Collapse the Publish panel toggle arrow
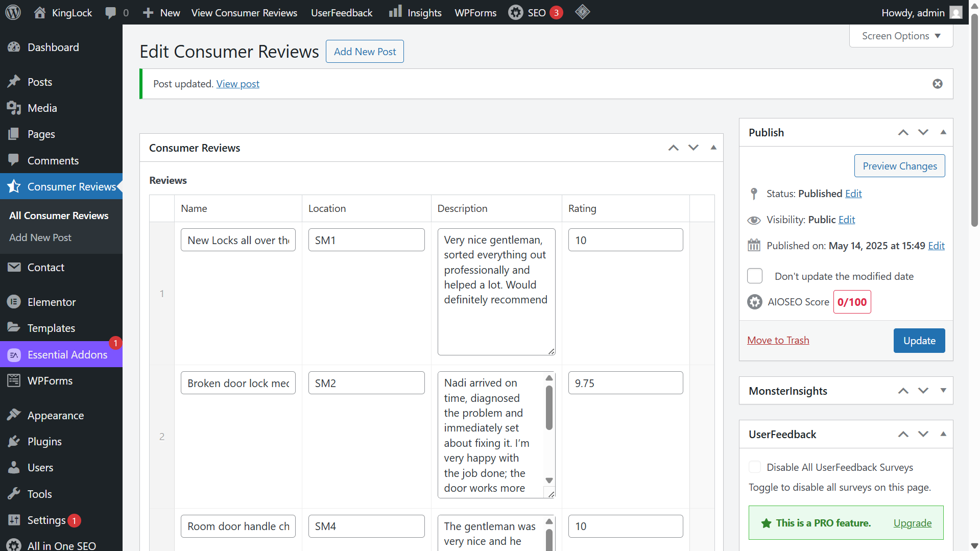This screenshot has width=980, height=551. click(x=943, y=132)
